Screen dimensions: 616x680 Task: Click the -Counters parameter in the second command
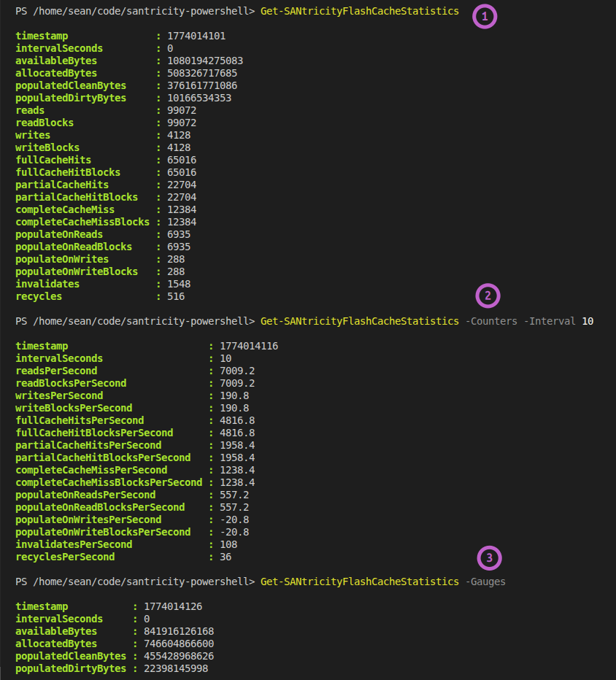pyautogui.click(x=491, y=321)
